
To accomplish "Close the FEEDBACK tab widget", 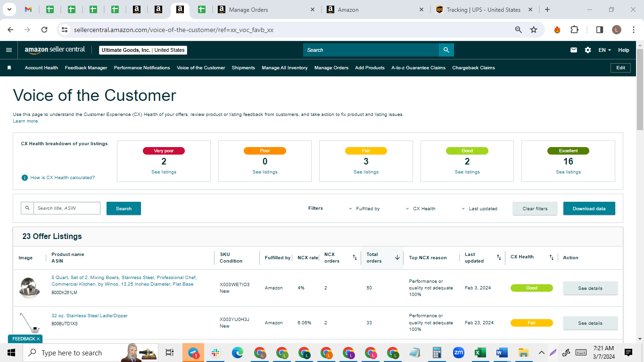I will (x=38, y=339).
